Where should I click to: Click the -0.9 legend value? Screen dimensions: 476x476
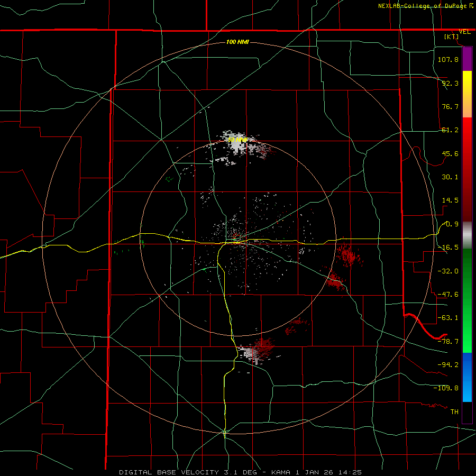click(450, 224)
